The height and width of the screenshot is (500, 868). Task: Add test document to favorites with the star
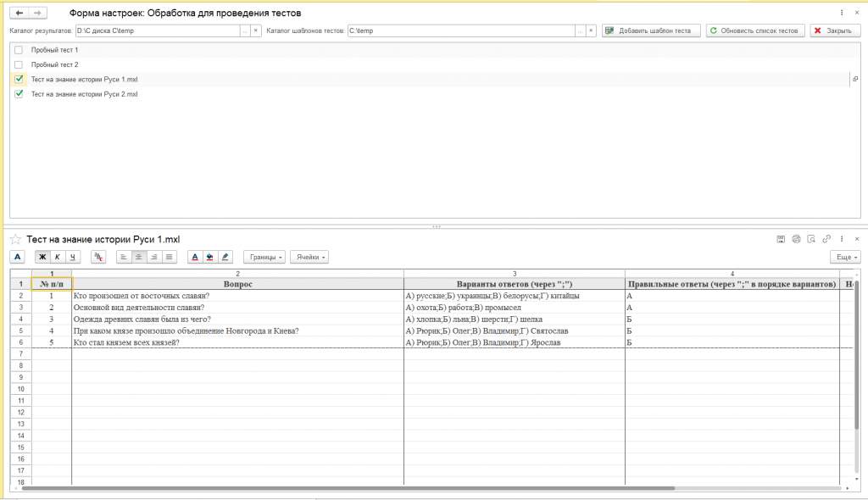[15, 240]
